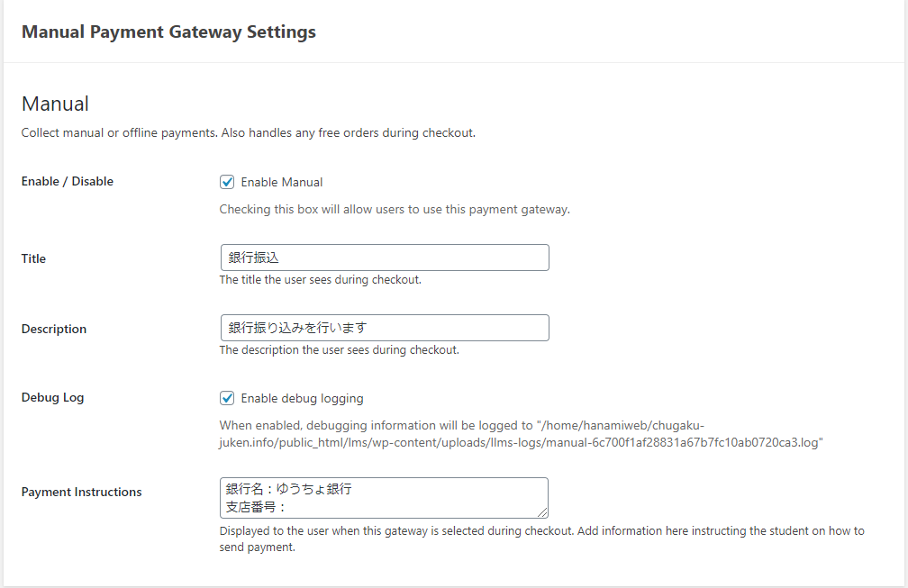The image size is (908, 588).
Task: Select the 'Manual Payment Gateway Settings' heading
Action: pos(168,32)
